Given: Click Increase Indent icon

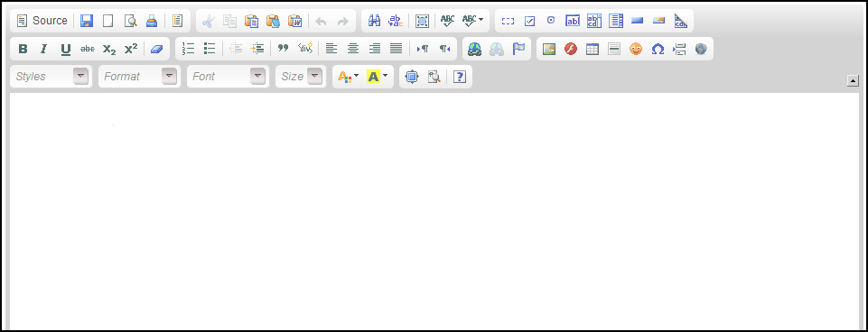Looking at the screenshot, I should click(x=257, y=49).
